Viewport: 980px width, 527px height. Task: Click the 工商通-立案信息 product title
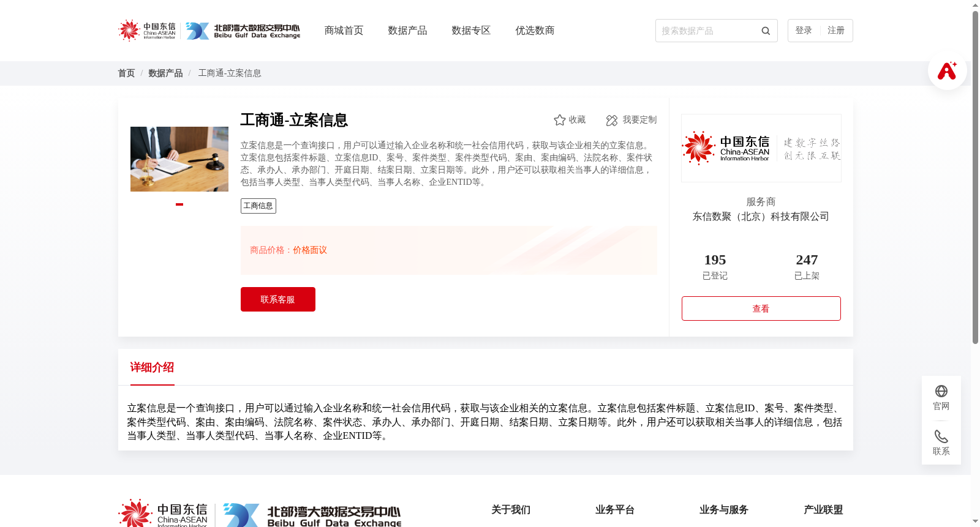[x=294, y=120]
